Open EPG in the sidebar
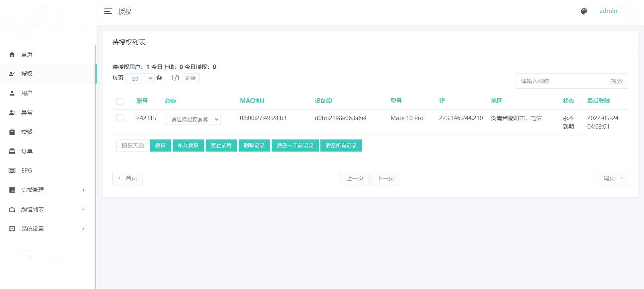The image size is (644, 289). (x=47, y=170)
